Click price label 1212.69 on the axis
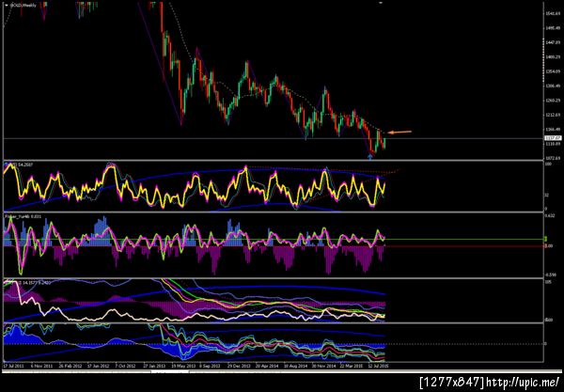The height and width of the screenshot is (392, 564). (x=554, y=115)
